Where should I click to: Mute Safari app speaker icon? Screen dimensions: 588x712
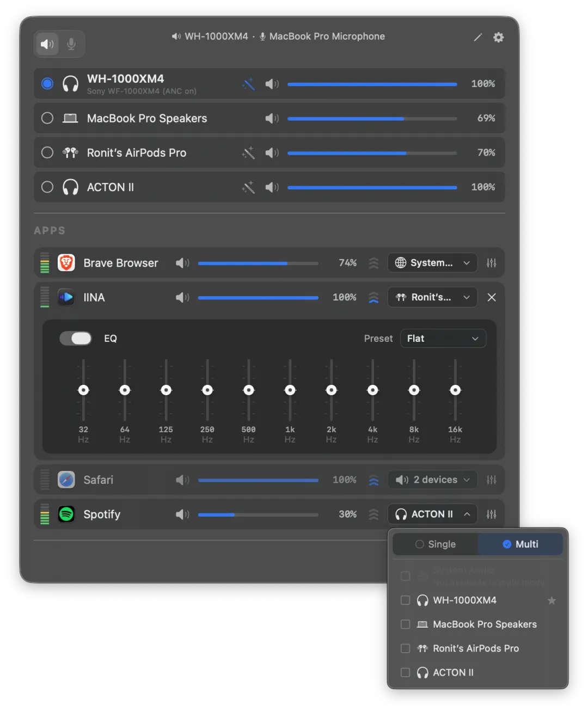click(x=182, y=480)
